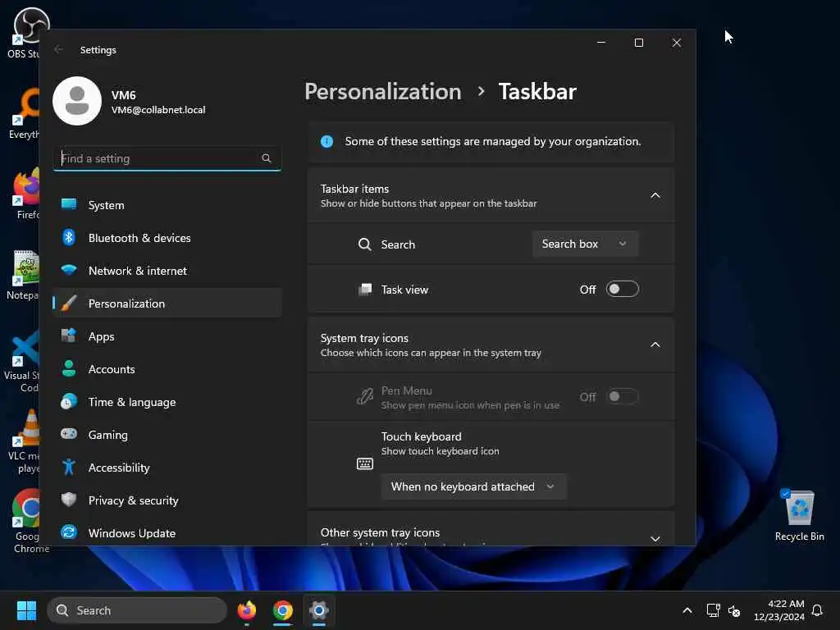Click the info icon beside organization notice

[x=326, y=141]
